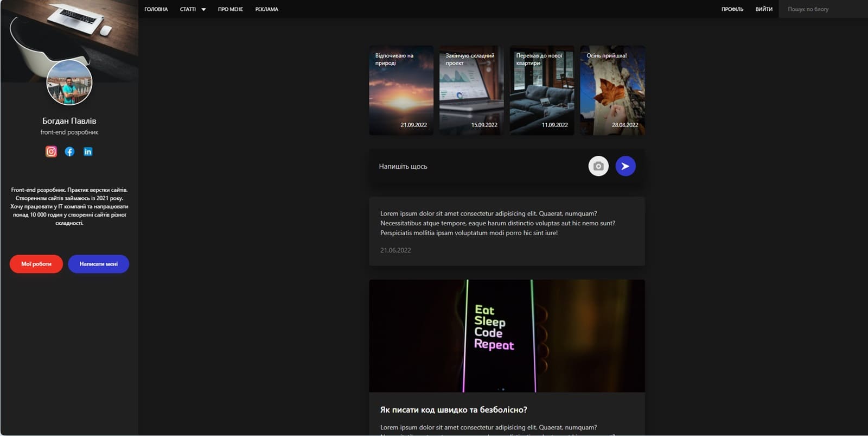The height and width of the screenshot is (436, 868).
Task: Click the camera attach photo icon
Action: click(x=598, y=166)
